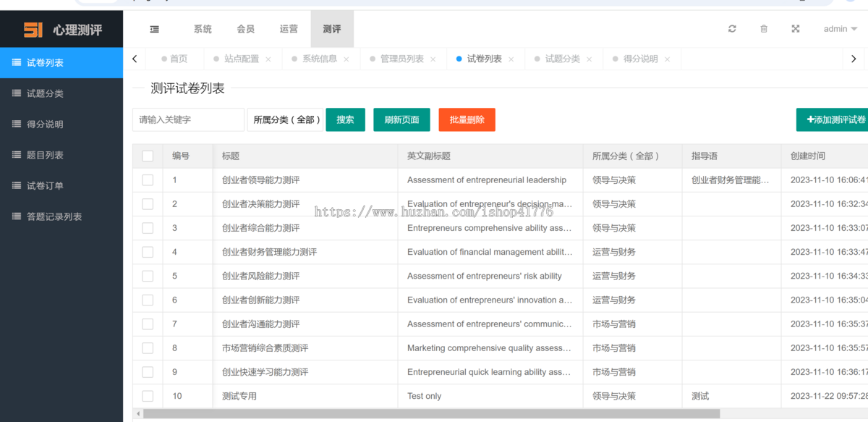Switch to the 试题分类 tab

tap(563, 59)
